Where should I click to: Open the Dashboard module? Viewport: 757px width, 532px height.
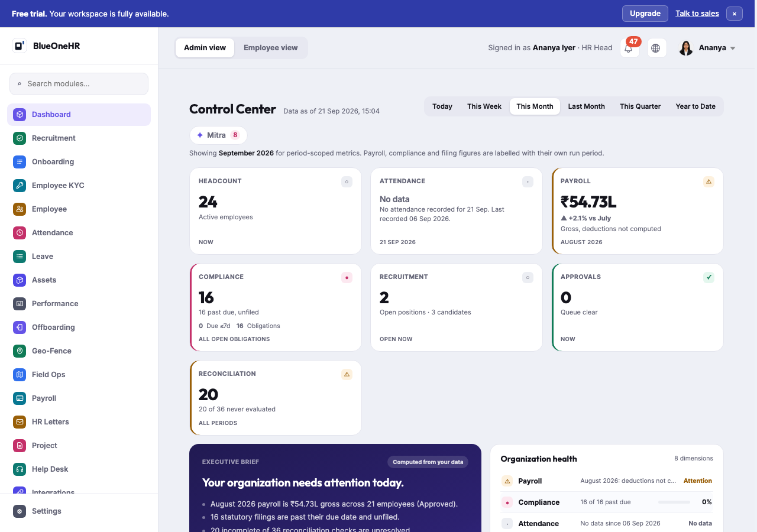click(79, 114)
